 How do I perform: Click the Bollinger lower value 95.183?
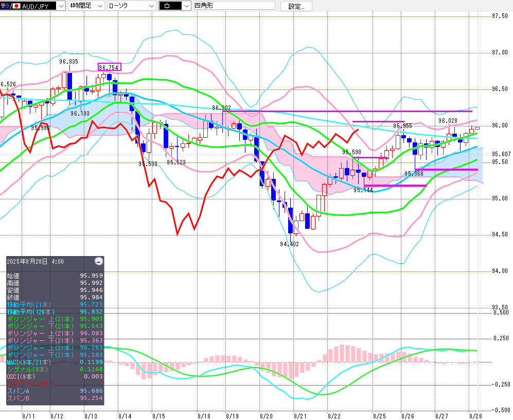(x=91, y=355)
